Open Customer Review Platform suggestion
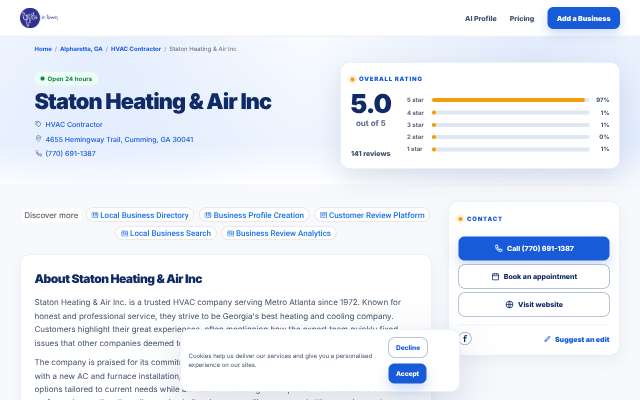 click(372, 215)
